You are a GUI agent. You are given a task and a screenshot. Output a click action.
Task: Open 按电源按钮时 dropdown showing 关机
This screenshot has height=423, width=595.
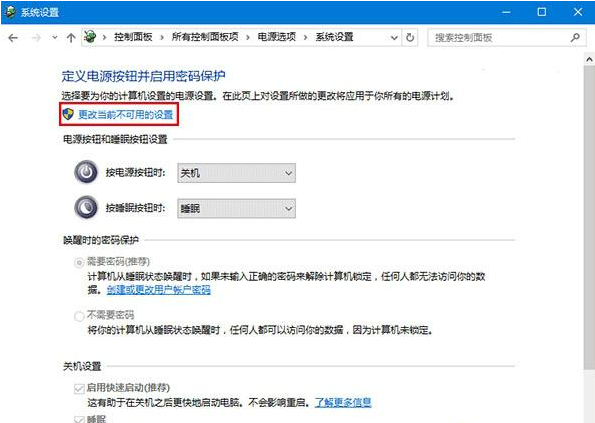pos(236,173)
